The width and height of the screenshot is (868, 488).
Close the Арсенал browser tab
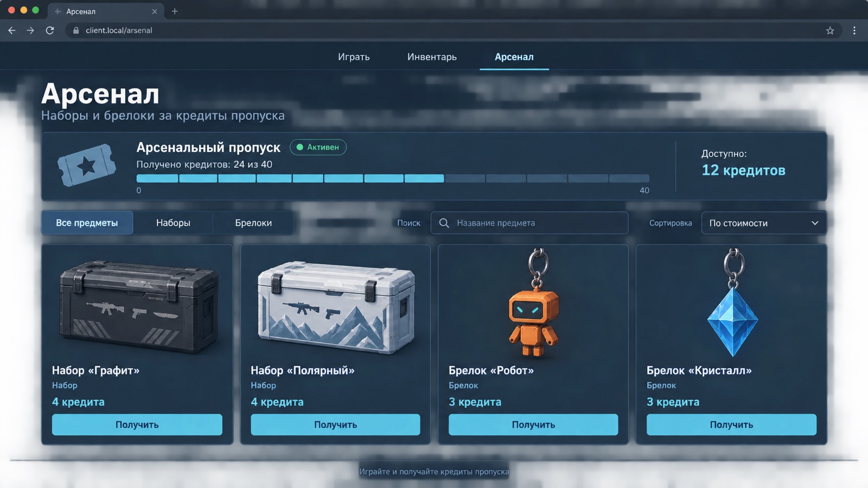click(x=155, y=11)
